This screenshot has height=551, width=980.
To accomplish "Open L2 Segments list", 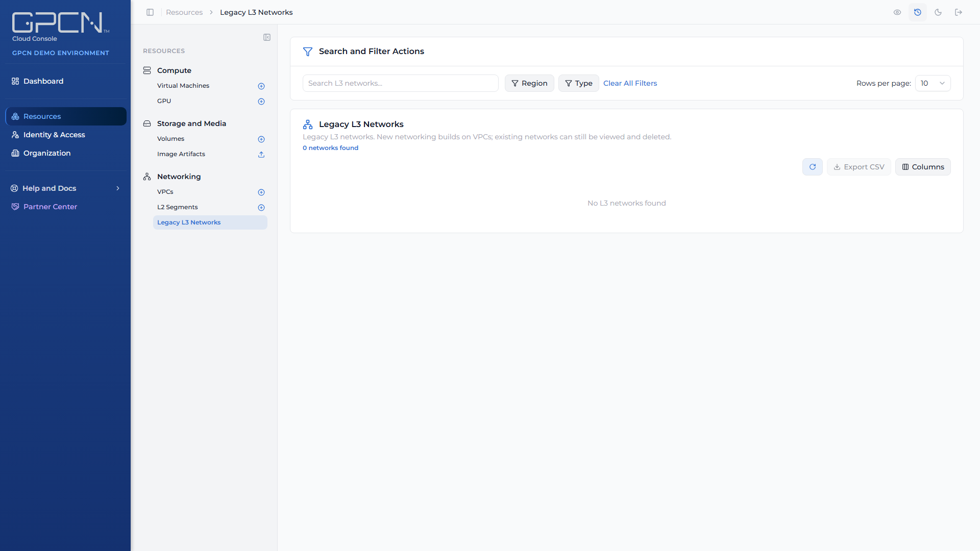I will coord(178,207).
